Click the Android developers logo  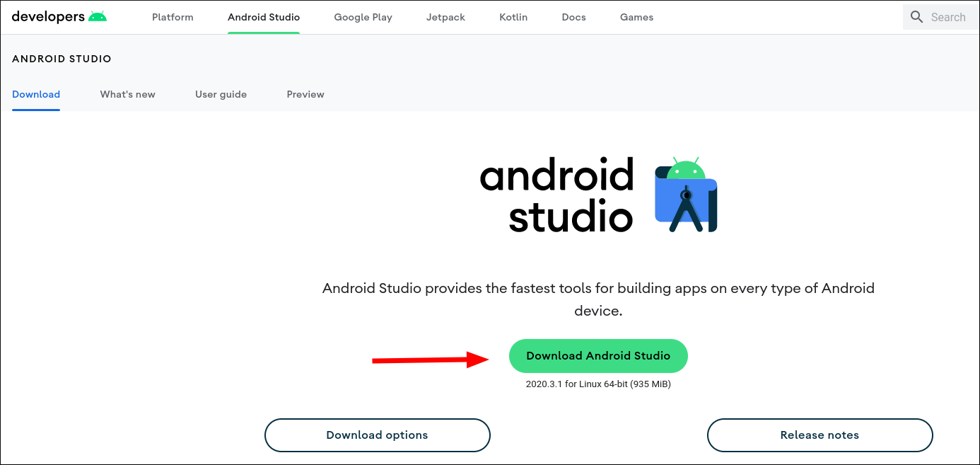pyautogui.click(x=59, y=16)
